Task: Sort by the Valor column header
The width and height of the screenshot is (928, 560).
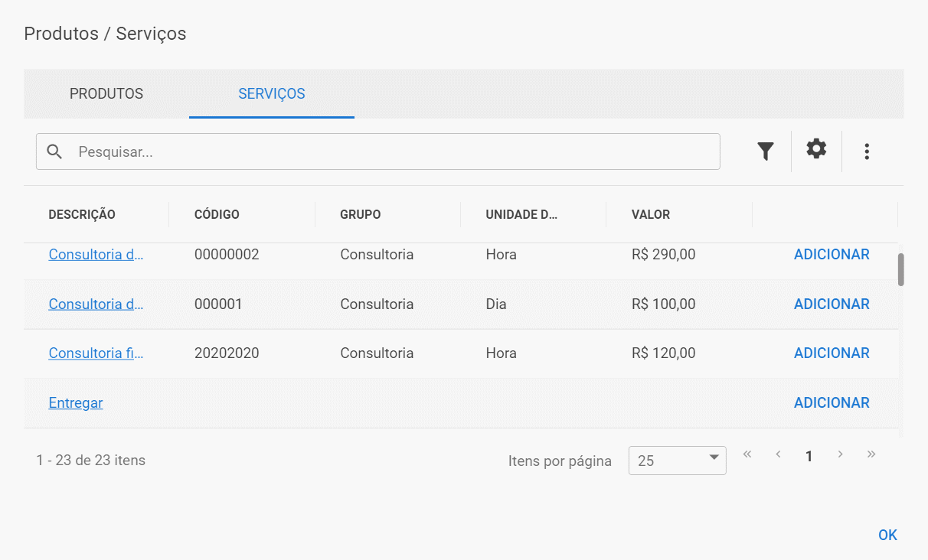Action: [651, 214]
